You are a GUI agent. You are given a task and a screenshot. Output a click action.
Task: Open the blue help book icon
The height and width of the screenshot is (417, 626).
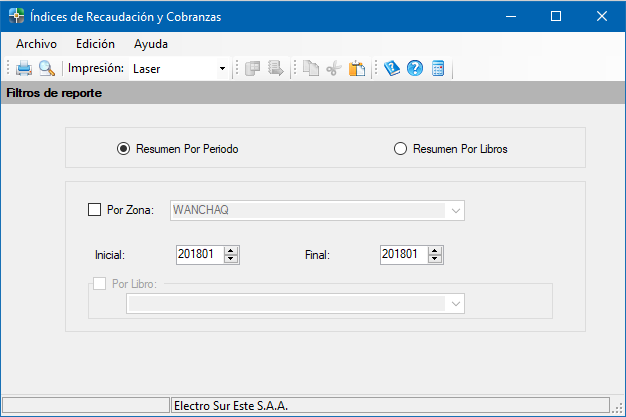point(392,68)
